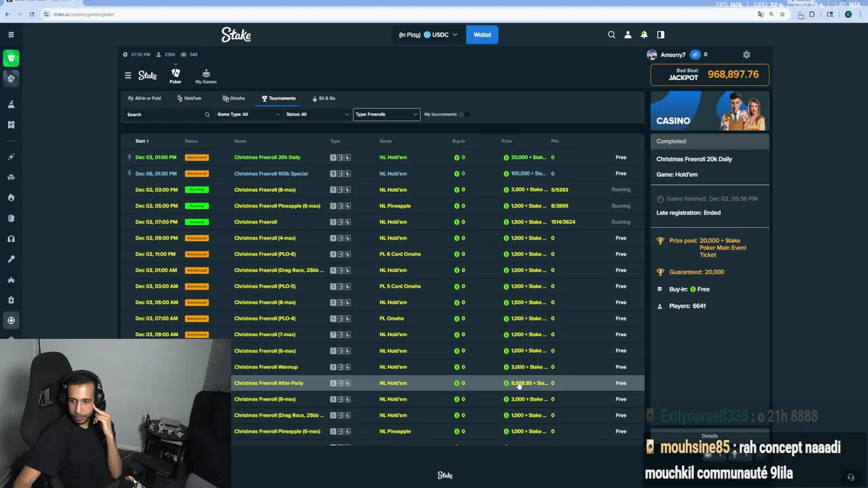This screenshot has height=488, width=868.
Task: Expand the Status: All dropdown
Action: [x=317, y=115]
